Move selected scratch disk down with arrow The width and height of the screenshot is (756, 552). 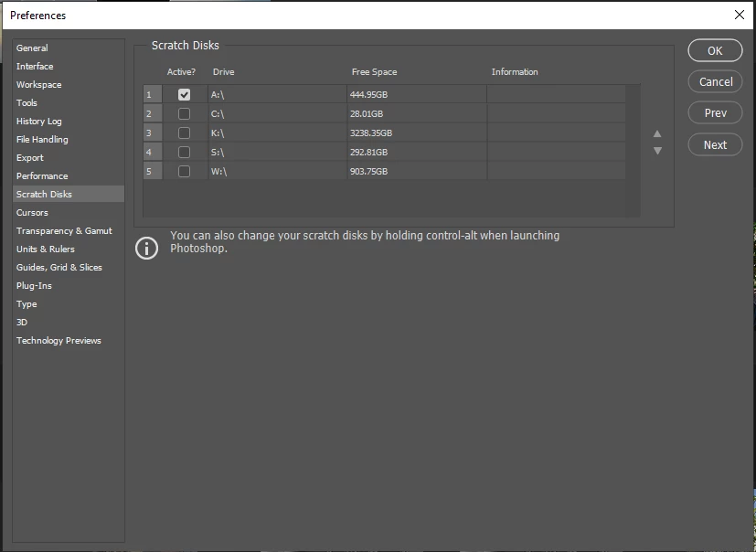657,151
